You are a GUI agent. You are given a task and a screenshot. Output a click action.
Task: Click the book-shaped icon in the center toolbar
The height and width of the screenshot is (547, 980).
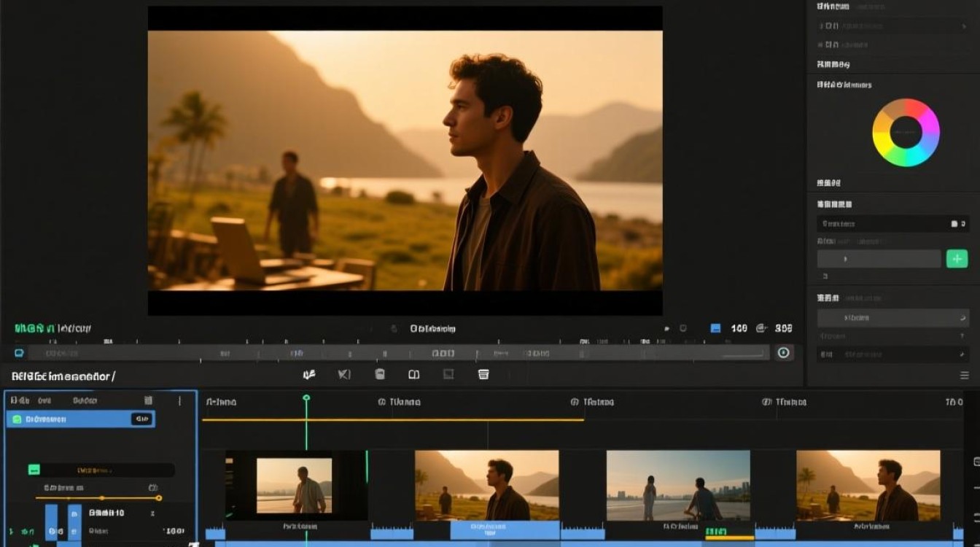click(x=413, y=374)
